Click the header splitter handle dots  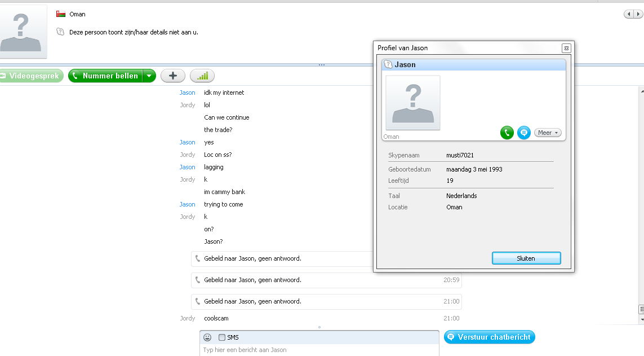coord(322,65)
